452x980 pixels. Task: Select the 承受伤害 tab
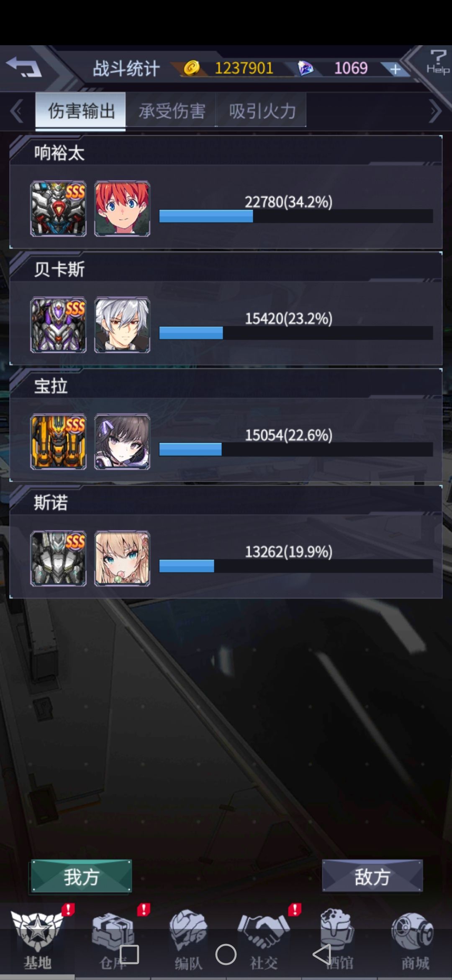[171, 111]
